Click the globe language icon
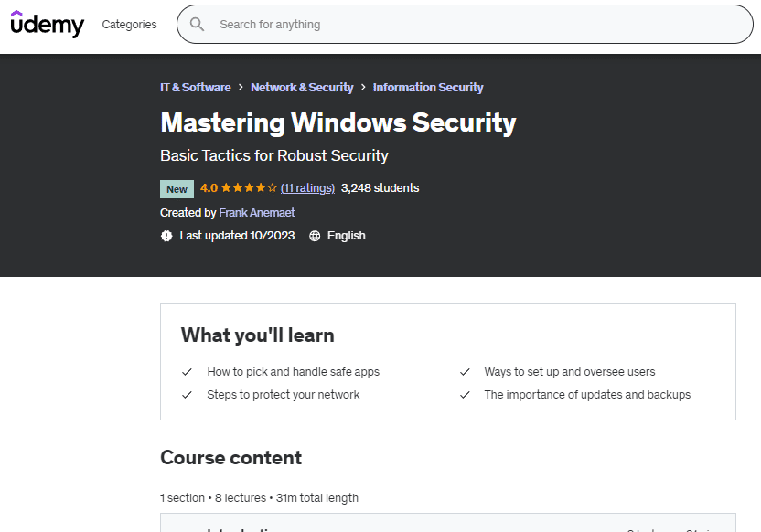The height and width of the screenshot is (532, 761). (x=315, y=236)
